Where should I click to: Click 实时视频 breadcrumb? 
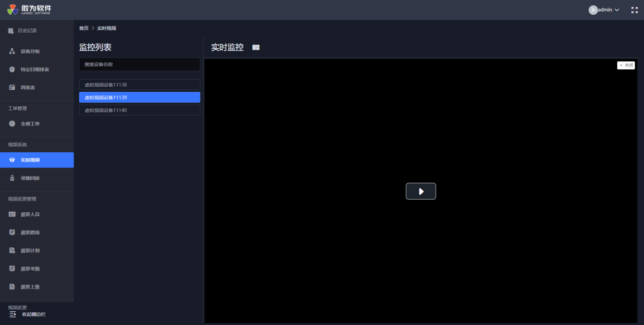(107, 28)
